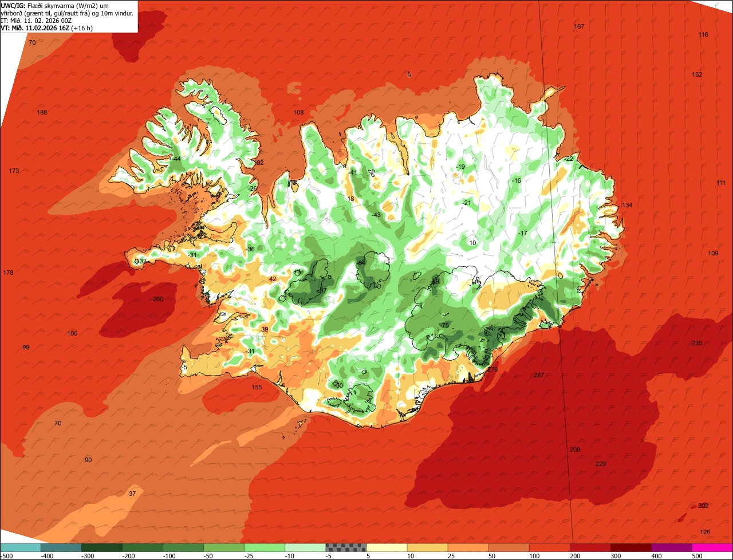Click the flux value 37 on the map
The height and width of the screenshot is (560, 733).
(x=132, y=494)
